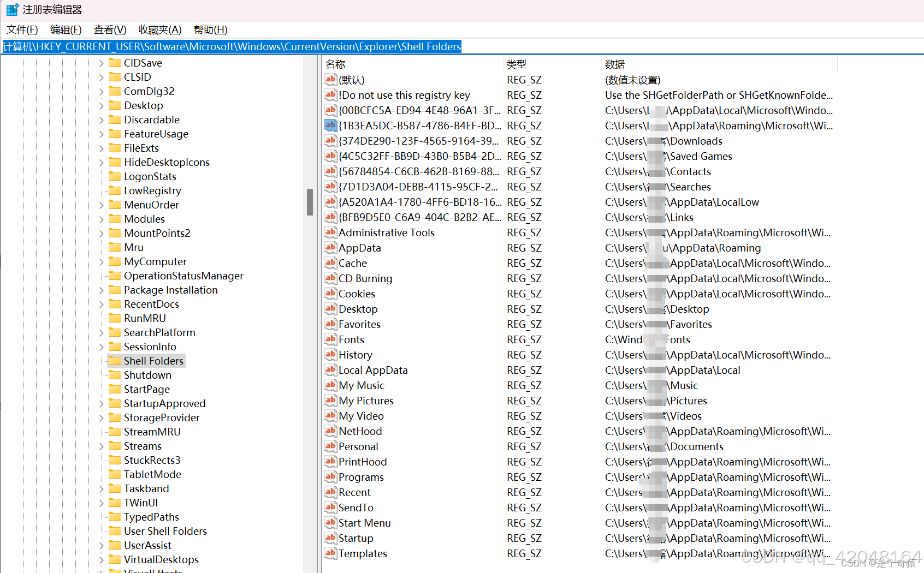924x573 pixels.
Task: Select the {374DE290-123F value name
Action: click(419, 141)
